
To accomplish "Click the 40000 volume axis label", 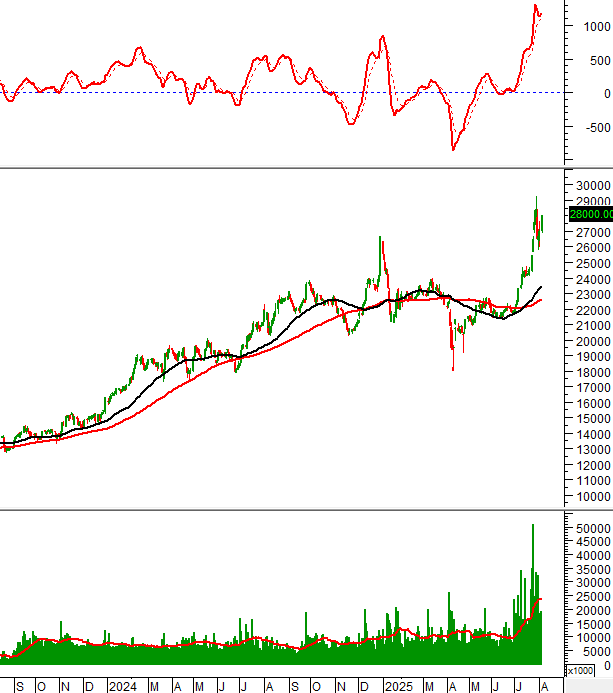I will 594,556.
